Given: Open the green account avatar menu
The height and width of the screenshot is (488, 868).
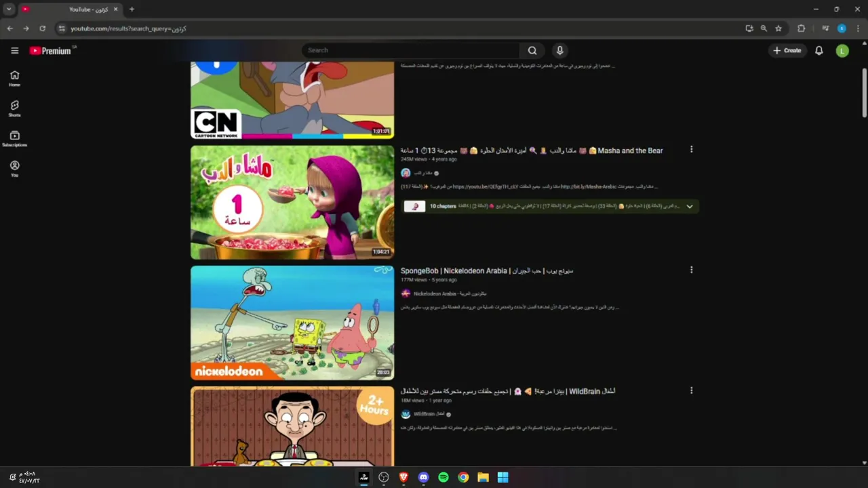Looking at the screenshot, I should tap(842, 51).
